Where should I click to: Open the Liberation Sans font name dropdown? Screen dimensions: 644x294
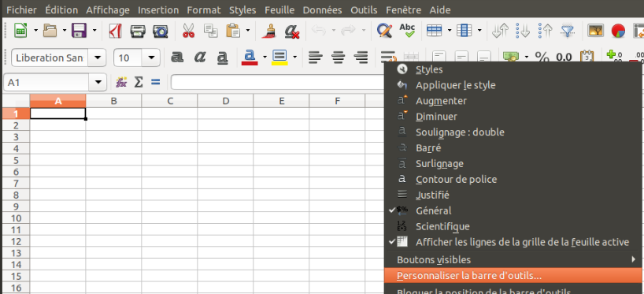97,58
